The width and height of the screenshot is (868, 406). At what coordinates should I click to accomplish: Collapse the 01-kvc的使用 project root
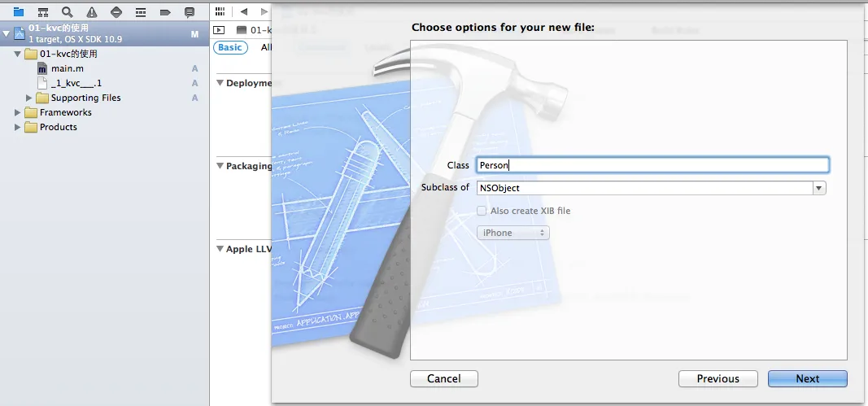[x=6, y=34]
